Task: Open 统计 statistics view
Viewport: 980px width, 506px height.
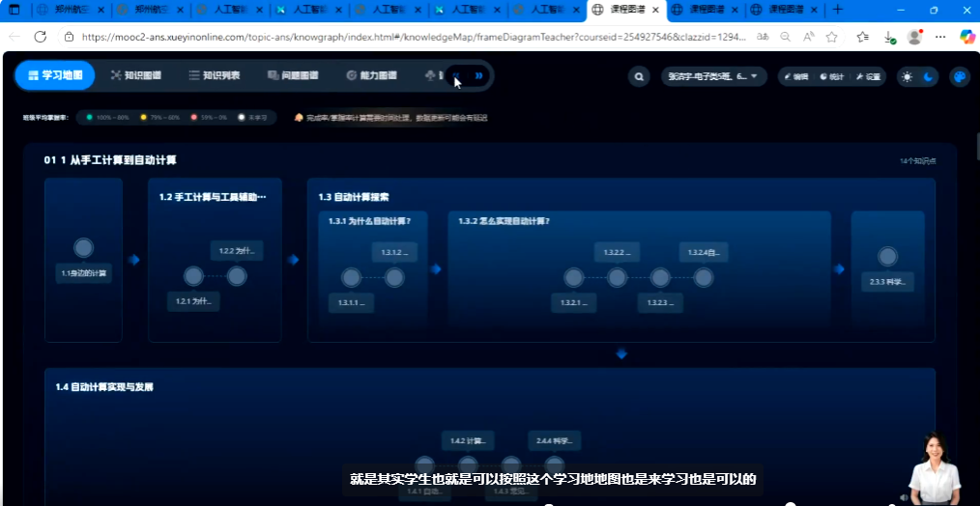Action: 831,76
